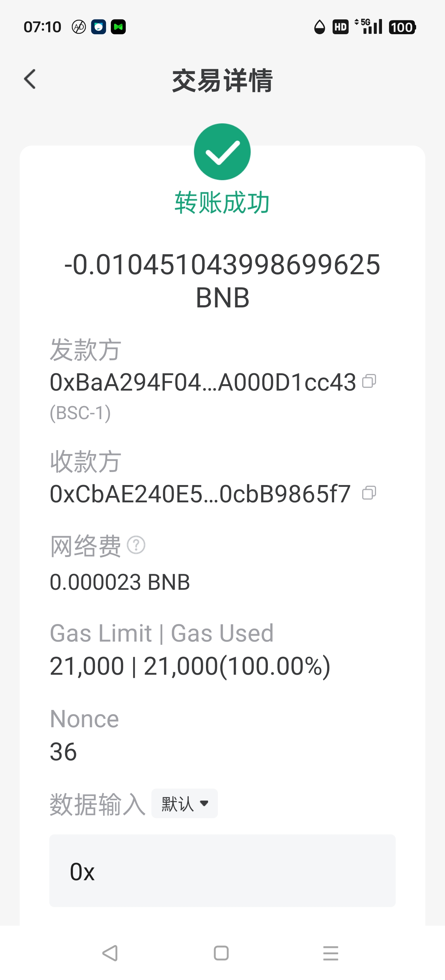Tap the back arrow on transaction details
This screenshot has width=445, height=980.
click(30, 79)
